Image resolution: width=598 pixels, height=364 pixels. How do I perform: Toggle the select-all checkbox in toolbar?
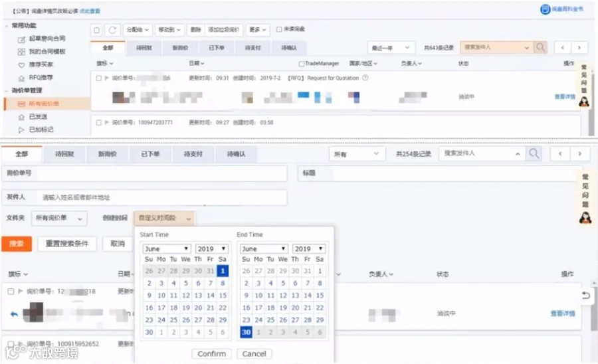pyautogui.click(x=97, y=30)
